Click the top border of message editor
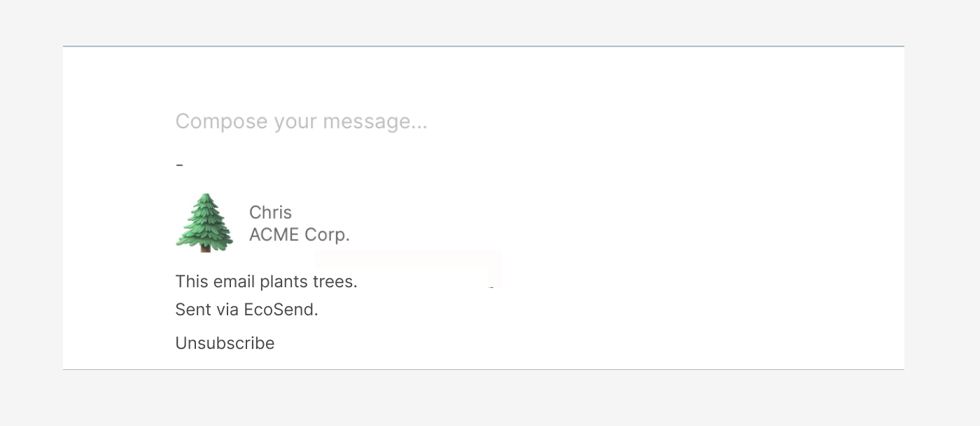Image resolution: width=980 pixels, height=426 pixels. (484, 46)
